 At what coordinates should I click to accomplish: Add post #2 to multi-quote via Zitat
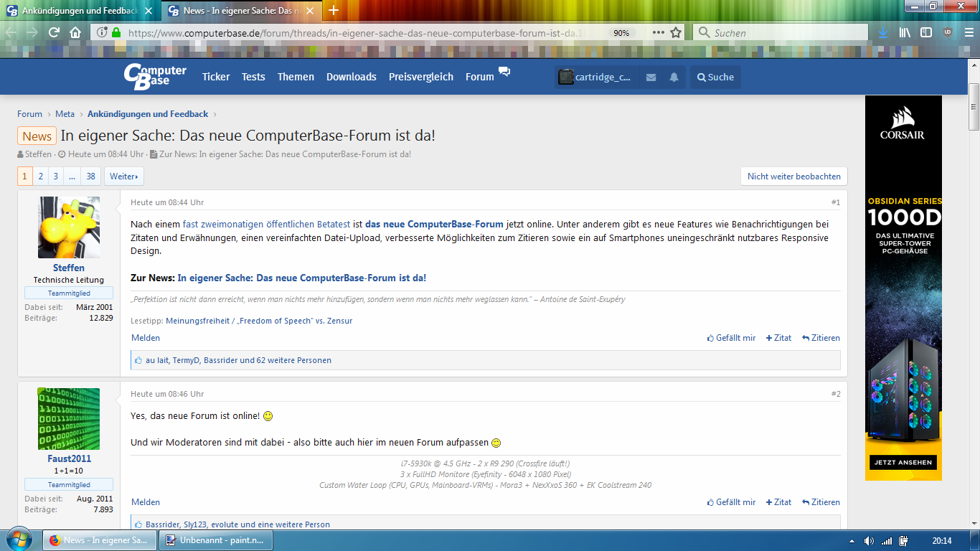778,502
